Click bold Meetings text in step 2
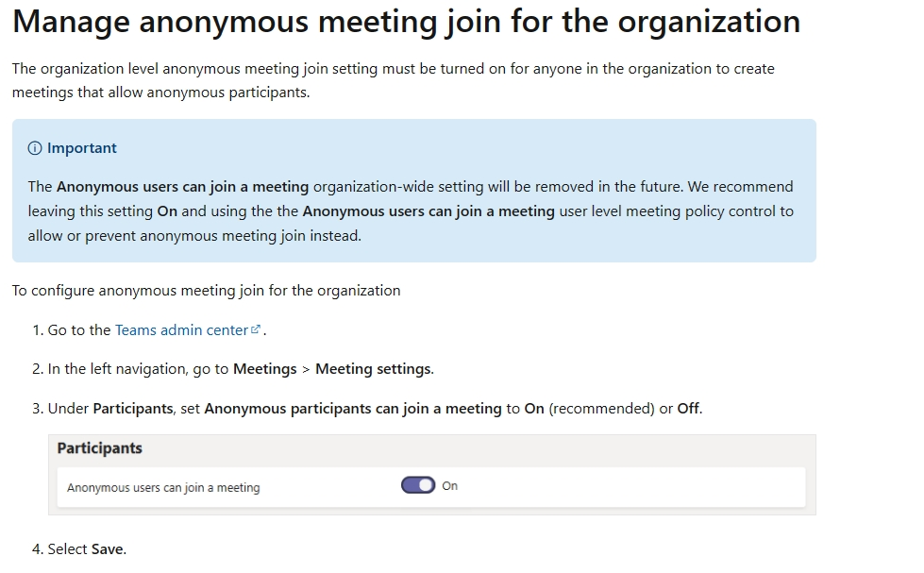Image resolution: width=924 pixels, height=573 pixels. pyautogui.click(x=264, y=369)
